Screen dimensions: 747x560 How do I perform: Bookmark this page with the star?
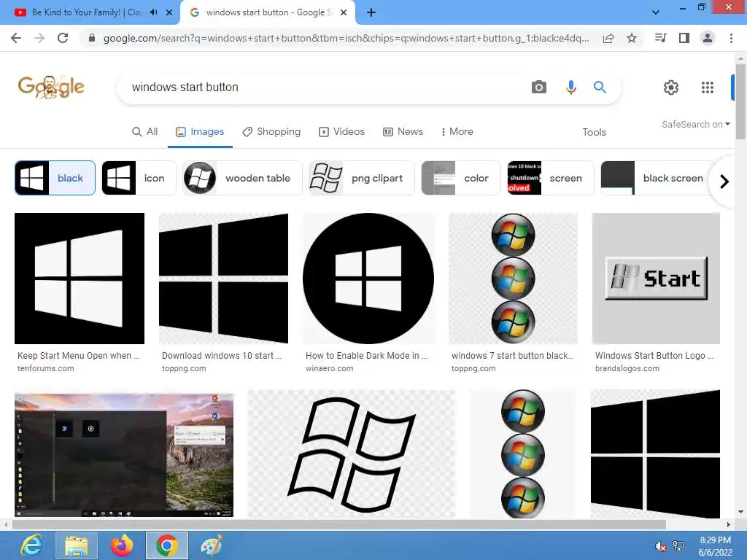[632, 38]
